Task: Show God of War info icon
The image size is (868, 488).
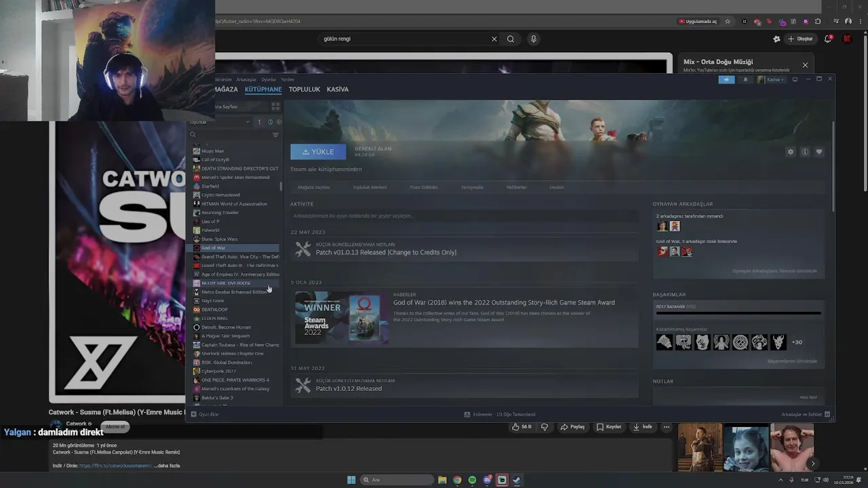Action: 805,152
